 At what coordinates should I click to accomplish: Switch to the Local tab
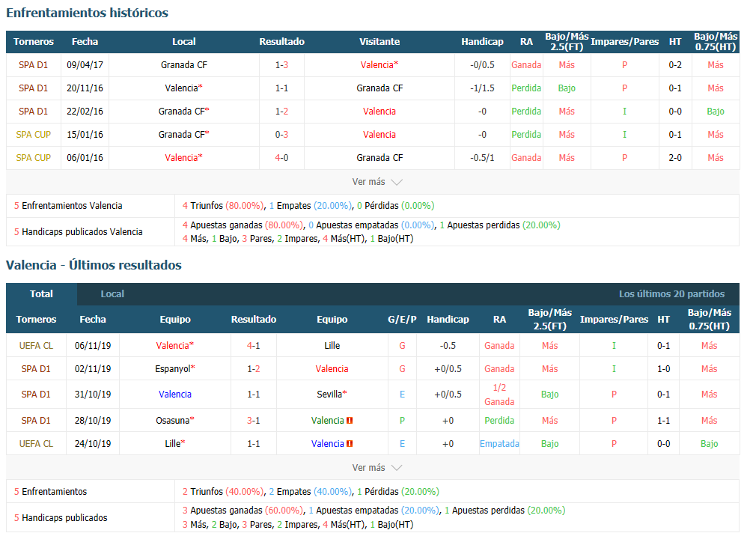coord(112,294)
